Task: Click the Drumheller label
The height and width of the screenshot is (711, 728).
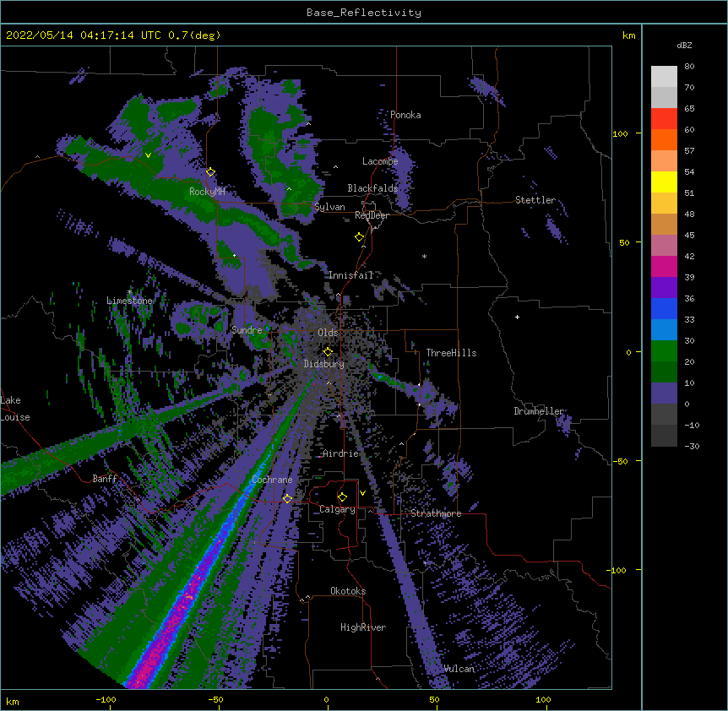Action: 539,411
